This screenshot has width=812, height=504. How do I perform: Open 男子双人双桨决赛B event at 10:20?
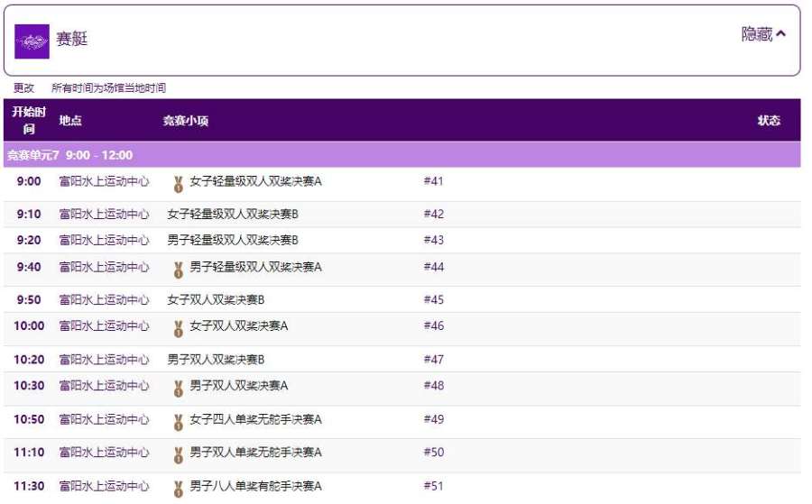[x=216, y=359]
